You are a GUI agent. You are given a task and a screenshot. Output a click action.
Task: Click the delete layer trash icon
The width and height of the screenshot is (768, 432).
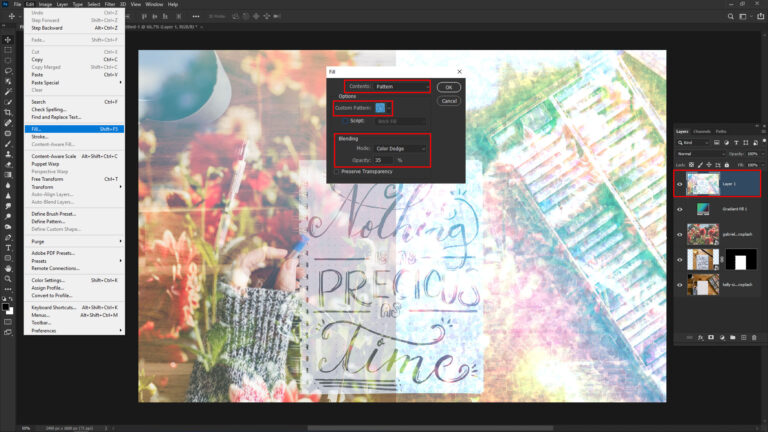click(x=754, y=337)
